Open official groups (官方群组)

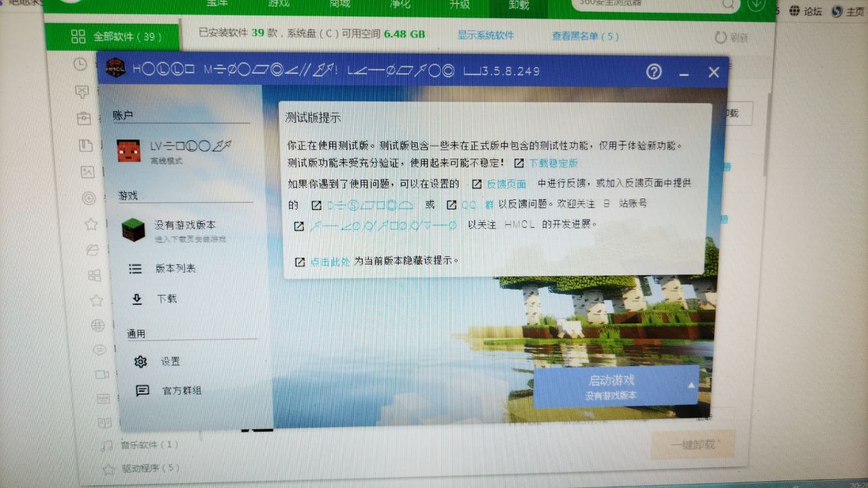click(x=181, y=391)
